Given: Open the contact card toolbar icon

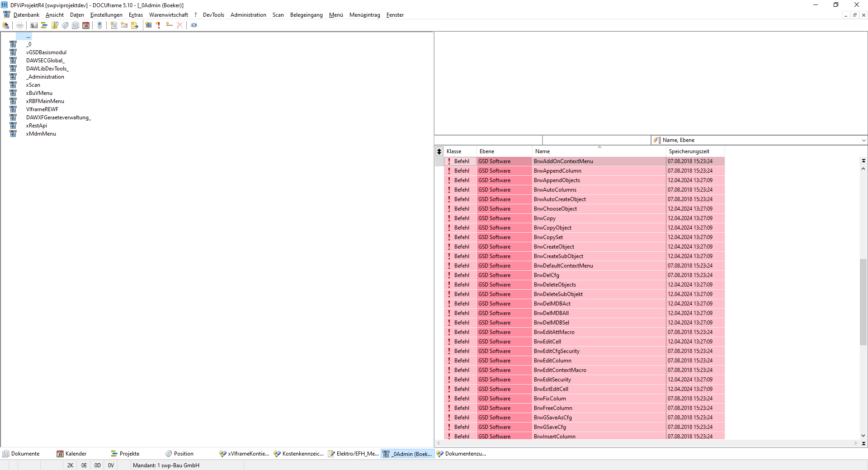Looking at the screenshot, I should pos(34,25).
